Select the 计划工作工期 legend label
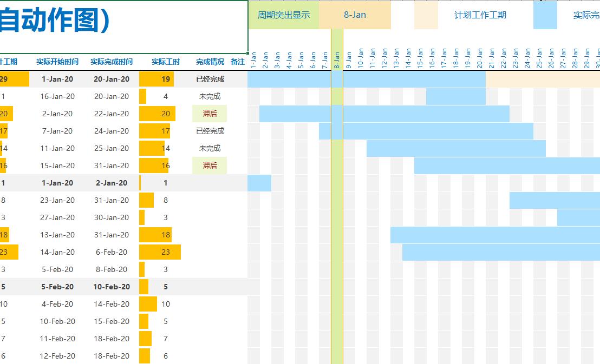The image size is (600, 364). click(480, 15)
